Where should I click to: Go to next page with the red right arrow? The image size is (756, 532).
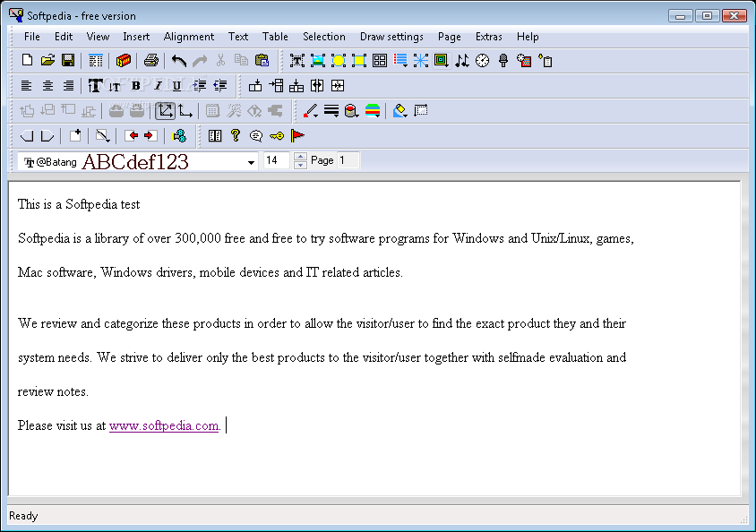click(150, 136)
